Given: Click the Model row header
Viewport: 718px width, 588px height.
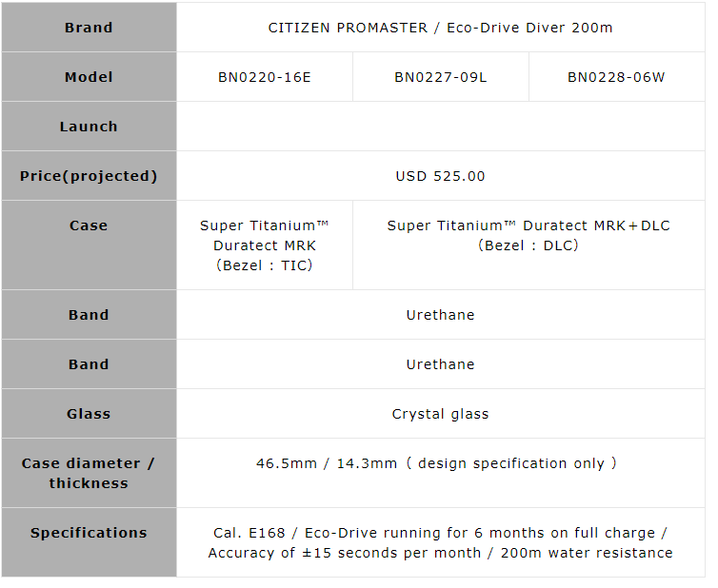Looking at the screenshot, I should pos(89,77).
